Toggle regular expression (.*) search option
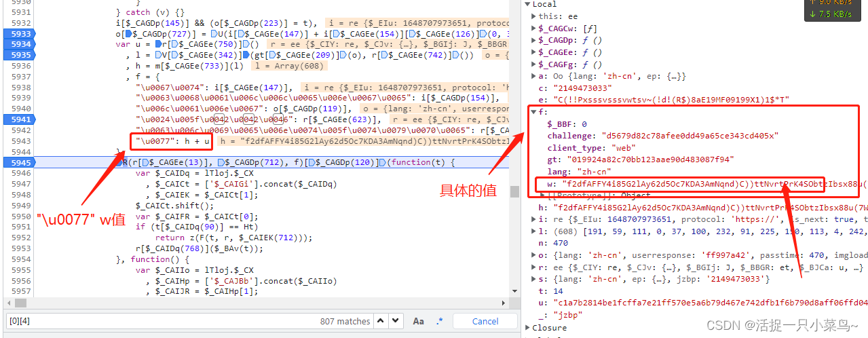This screenshot has height=338, width=868. tap(439, 321)
